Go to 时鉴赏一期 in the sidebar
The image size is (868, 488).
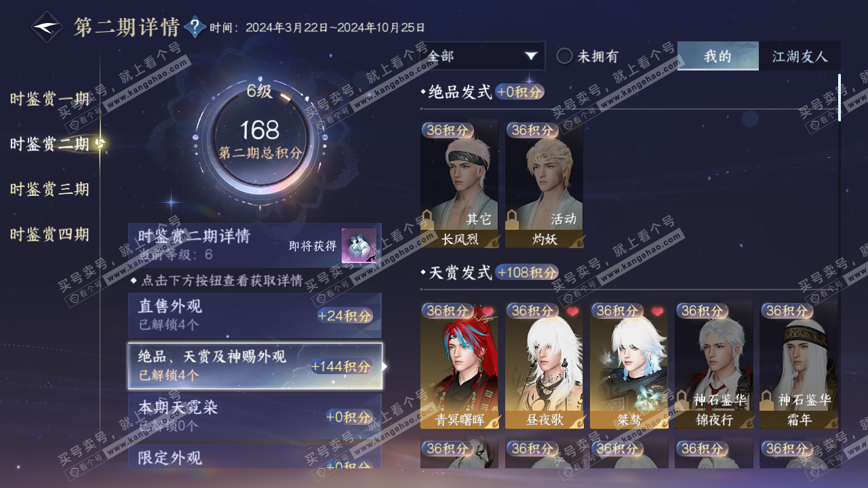[50, 99]
